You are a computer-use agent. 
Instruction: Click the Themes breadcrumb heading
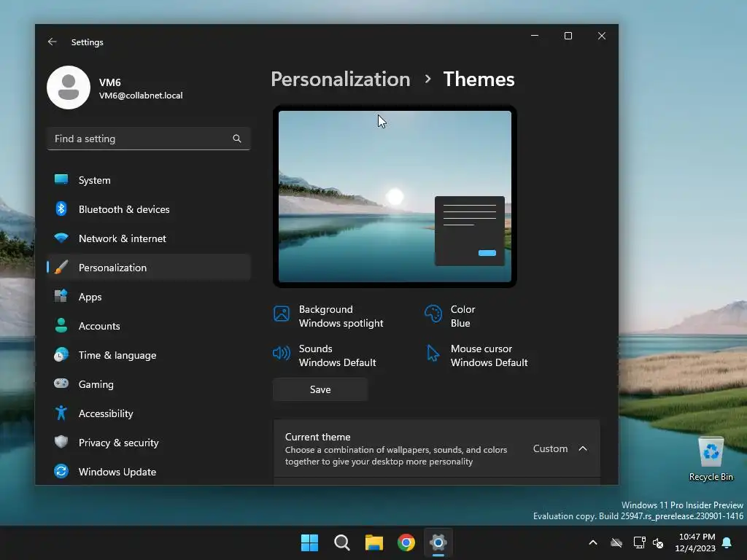(479, 79)
